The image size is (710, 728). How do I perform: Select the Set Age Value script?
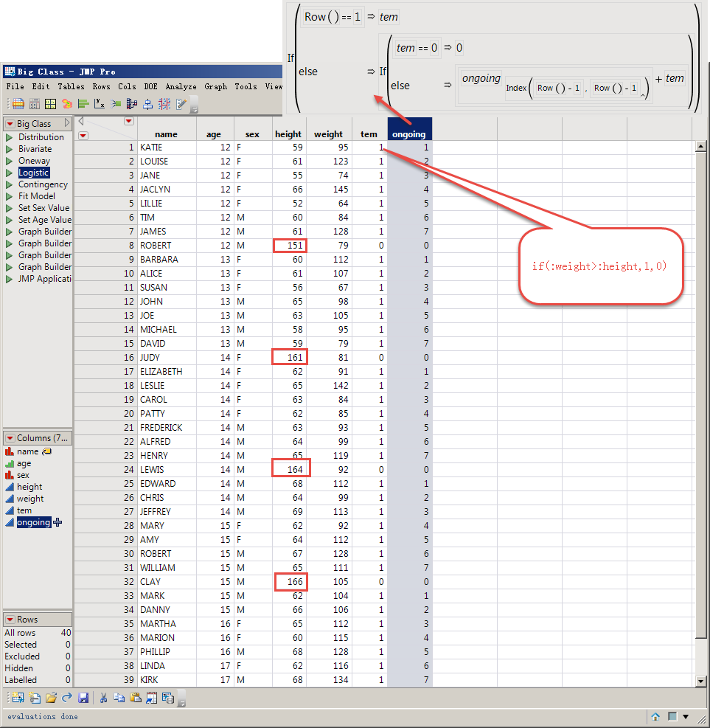point(44,220)
